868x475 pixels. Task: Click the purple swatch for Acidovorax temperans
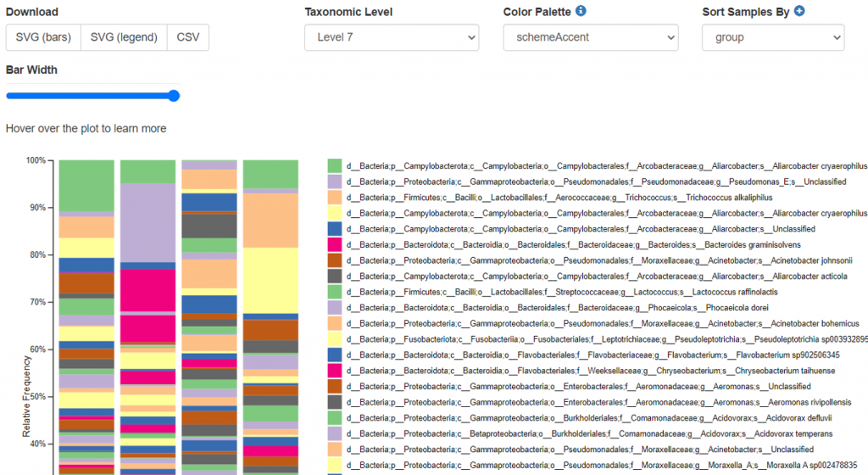[334, 434]
